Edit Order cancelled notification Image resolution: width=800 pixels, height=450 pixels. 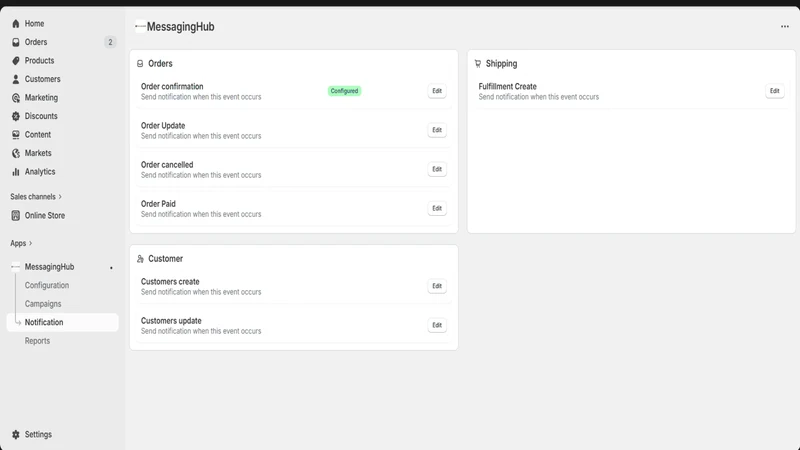pyautogui.click(x=437, y=169)
